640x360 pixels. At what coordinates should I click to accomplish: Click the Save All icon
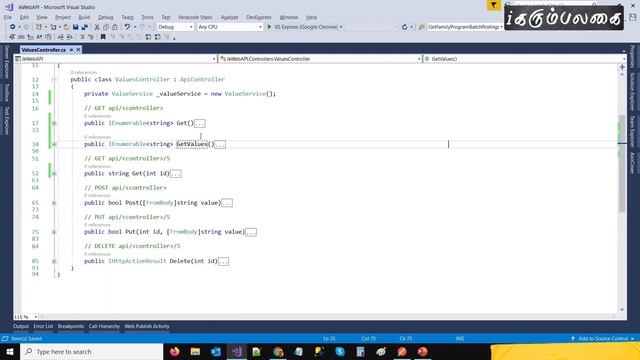click(x=84, y=27)
